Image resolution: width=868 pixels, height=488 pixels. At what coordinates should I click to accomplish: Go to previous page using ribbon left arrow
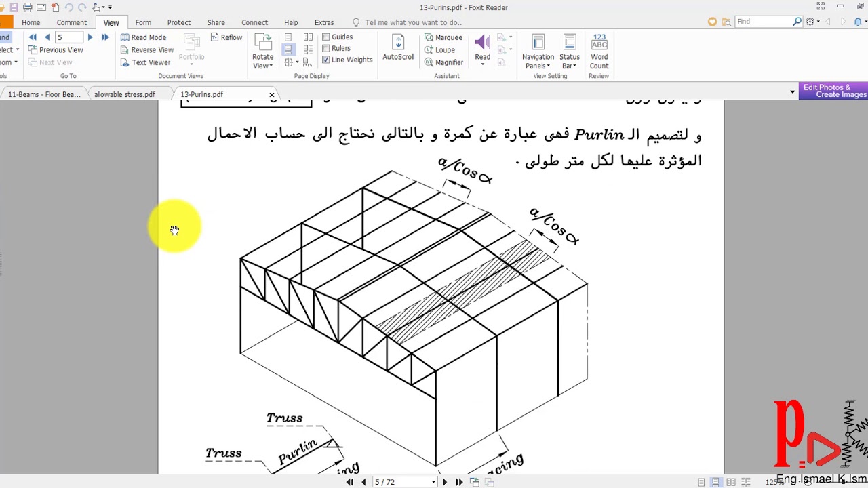[x=47, y=37]
